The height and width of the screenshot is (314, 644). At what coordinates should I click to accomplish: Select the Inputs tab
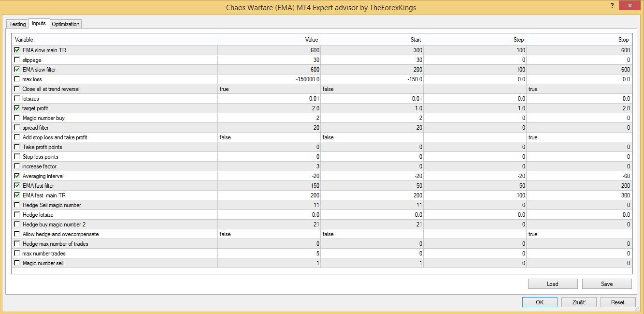coord(39,23)
